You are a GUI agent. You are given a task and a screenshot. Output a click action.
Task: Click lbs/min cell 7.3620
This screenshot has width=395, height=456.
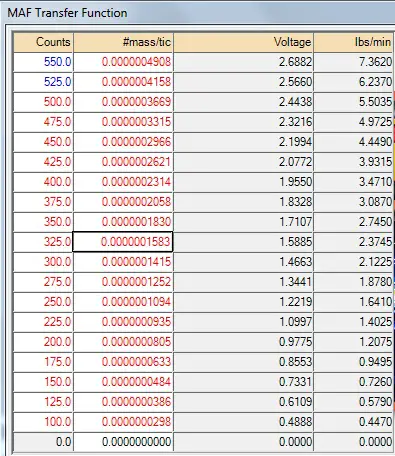[x=353, y=62]
